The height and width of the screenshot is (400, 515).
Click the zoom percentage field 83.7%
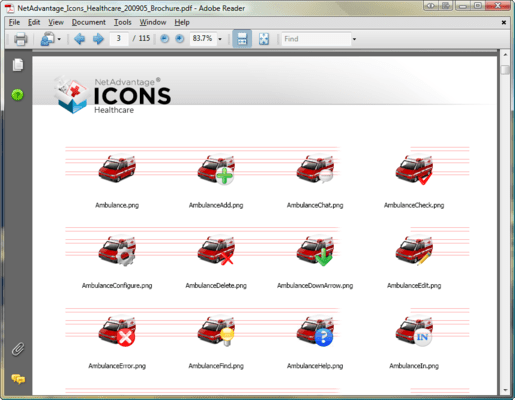203,39
